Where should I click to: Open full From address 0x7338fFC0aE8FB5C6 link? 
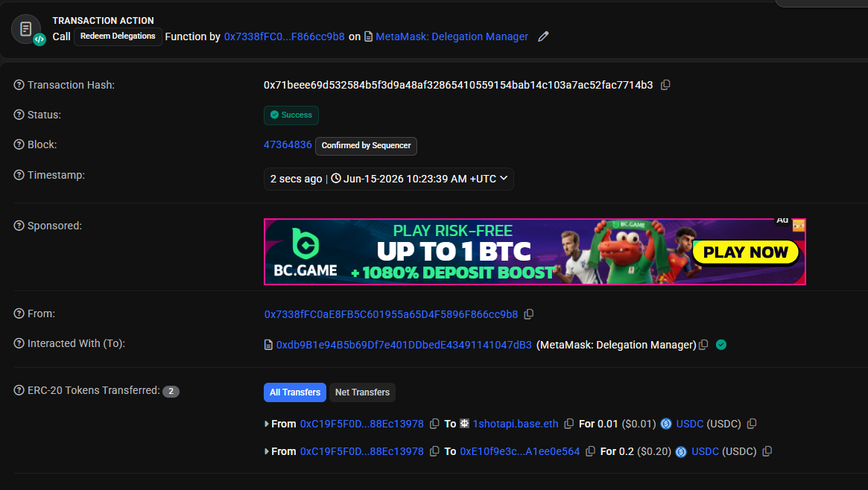coord(391,314)
